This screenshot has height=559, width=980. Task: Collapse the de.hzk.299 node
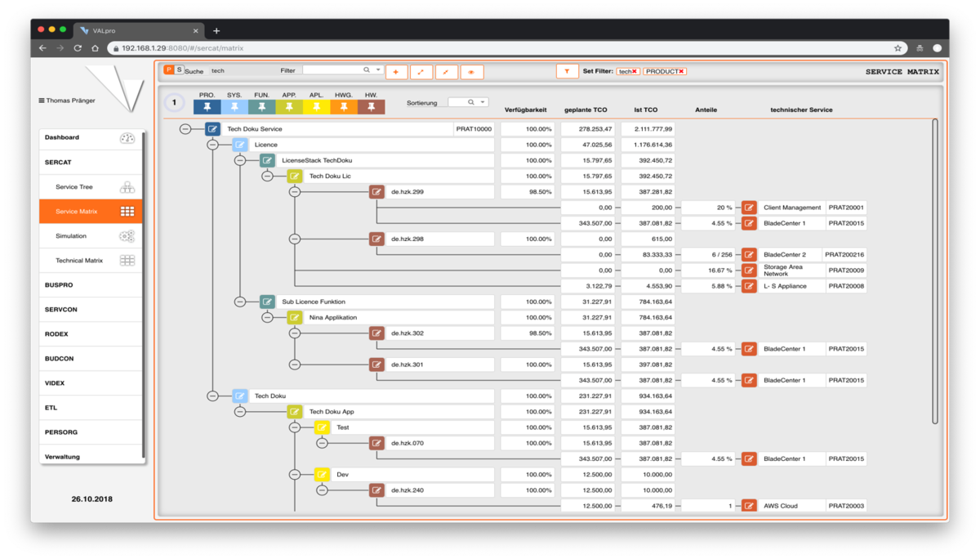295,192
